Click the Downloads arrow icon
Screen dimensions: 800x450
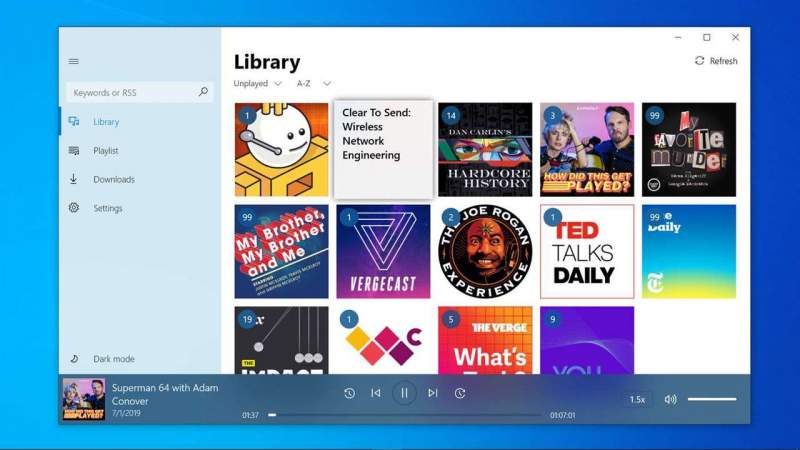pos(73,179)
